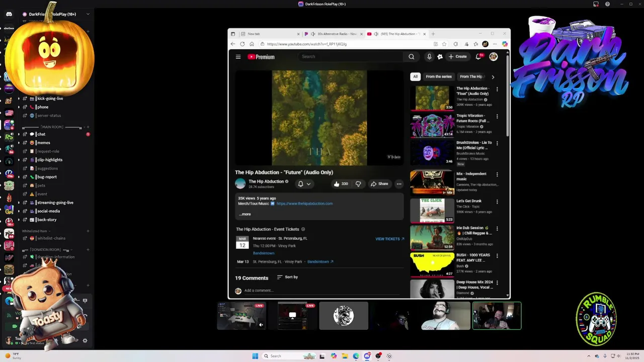
Task: Open options menu for Tropic Vibration video
Action: pos(497,116)
